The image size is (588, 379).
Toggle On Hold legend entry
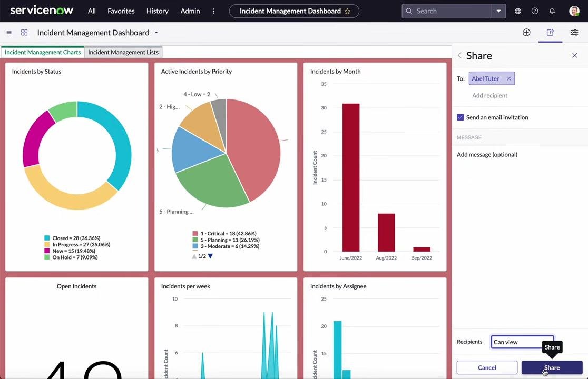pos(71,257)
